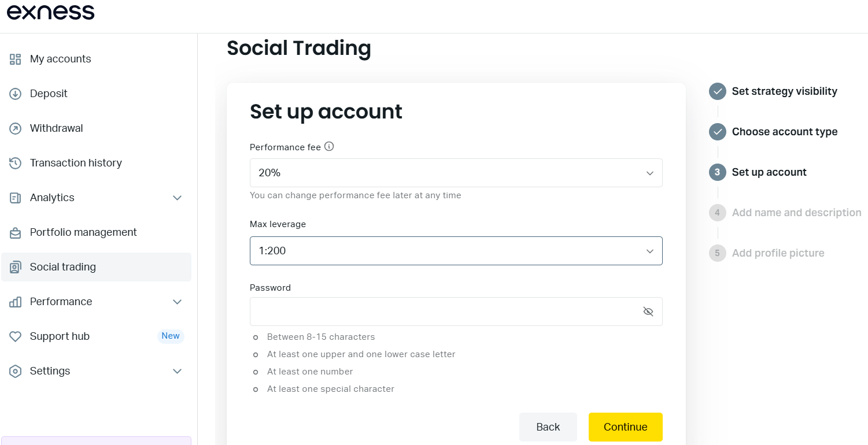Toggle password visibility eye icon

point(648,311)
